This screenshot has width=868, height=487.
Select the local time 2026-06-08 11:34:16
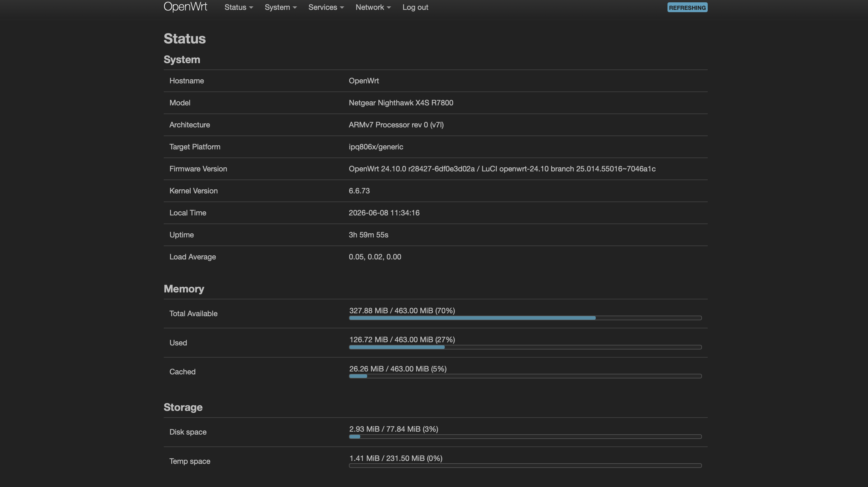tap(384, 213)
